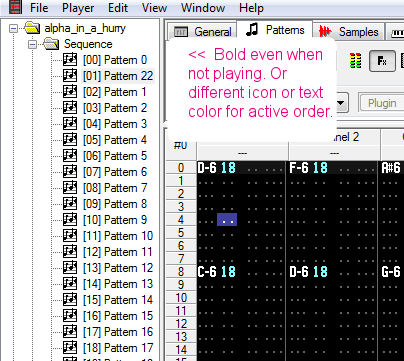Select [14] Pattern 13 in sequence
The width and height of the screenshot is (404, 361).
click(118, 284)
